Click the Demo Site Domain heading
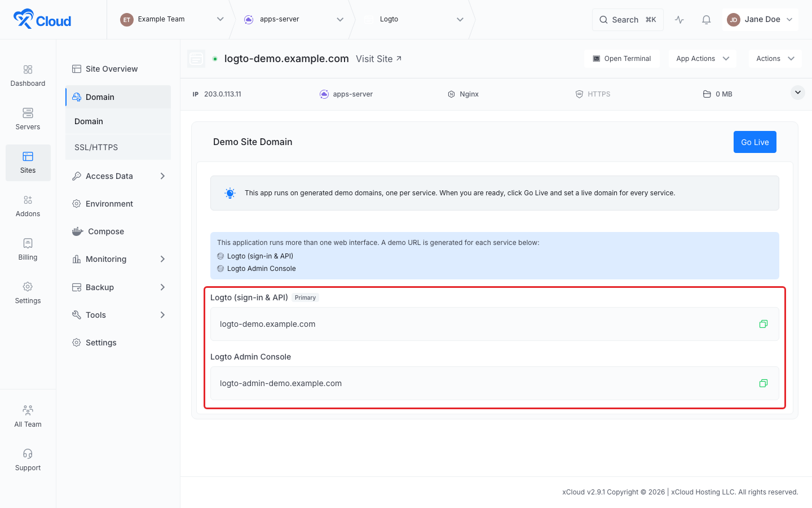The height and width of the screenshot is (508, 812). (253, 142)
